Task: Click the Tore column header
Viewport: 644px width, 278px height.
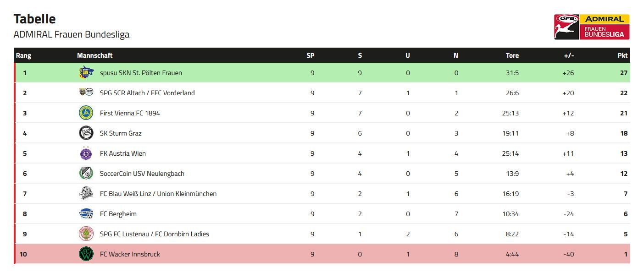Action: coord(512,55)
